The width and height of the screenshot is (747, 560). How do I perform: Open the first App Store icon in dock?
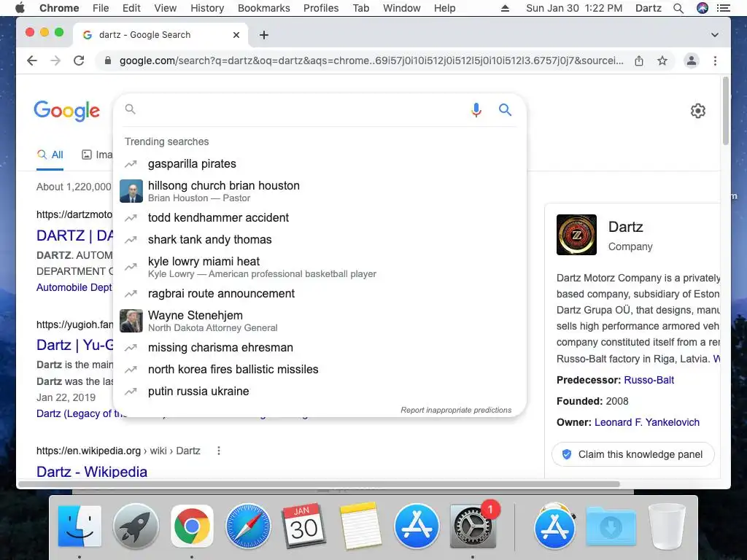click(417, 526)
